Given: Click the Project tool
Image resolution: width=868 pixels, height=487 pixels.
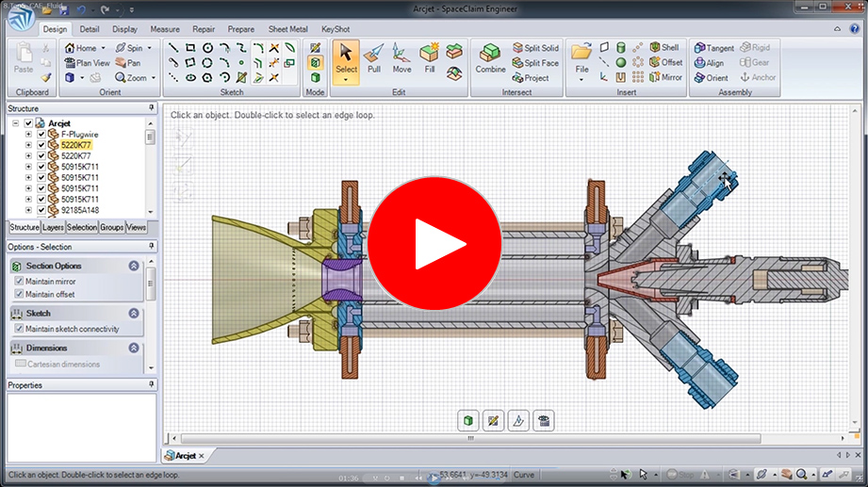Looking at the screenshot, I should [531, 78].
